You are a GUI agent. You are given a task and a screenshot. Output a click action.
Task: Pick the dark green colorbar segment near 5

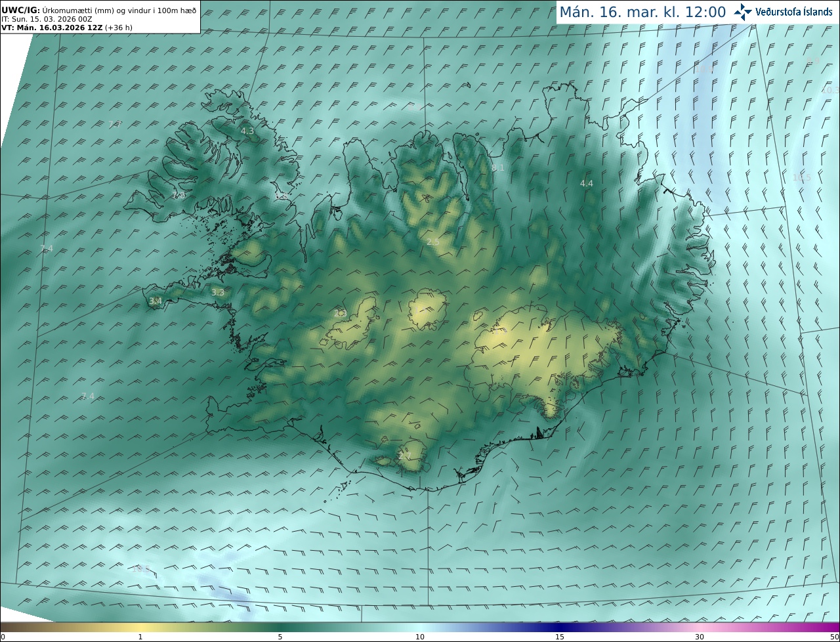click(280, 627)
